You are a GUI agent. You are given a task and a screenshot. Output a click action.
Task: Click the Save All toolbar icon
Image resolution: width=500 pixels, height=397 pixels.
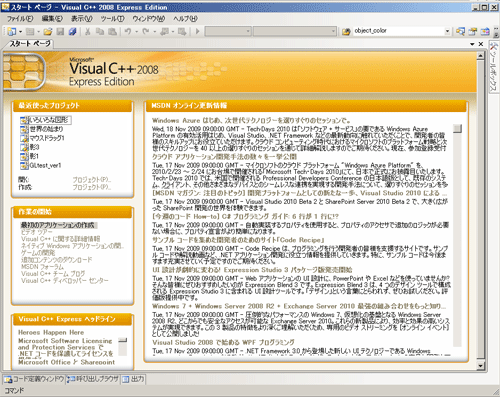73,31
